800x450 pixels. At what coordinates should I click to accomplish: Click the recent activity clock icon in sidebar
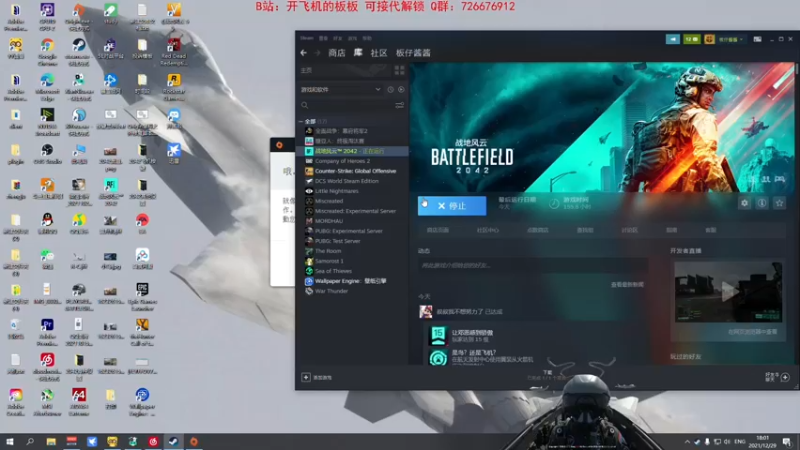pyautogui.click(x=390, y=89)
